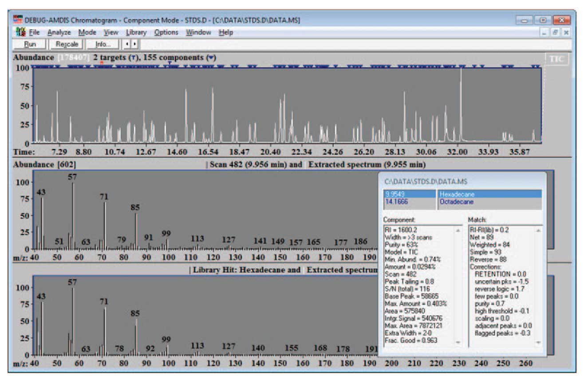
Task: Select Octadecane in the target list
Action: 456,202
